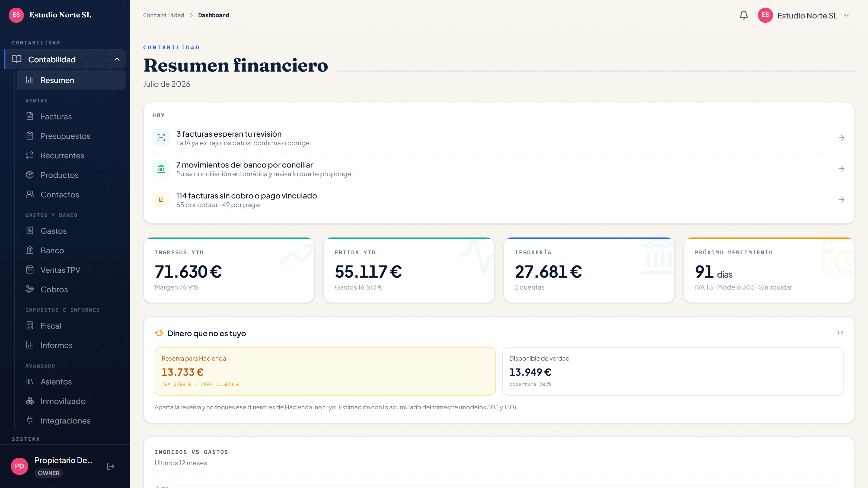The height and width of the screenshot is (488, 868).
Task: Click the Resumen bar-chart icon
Action: [30, 80]
